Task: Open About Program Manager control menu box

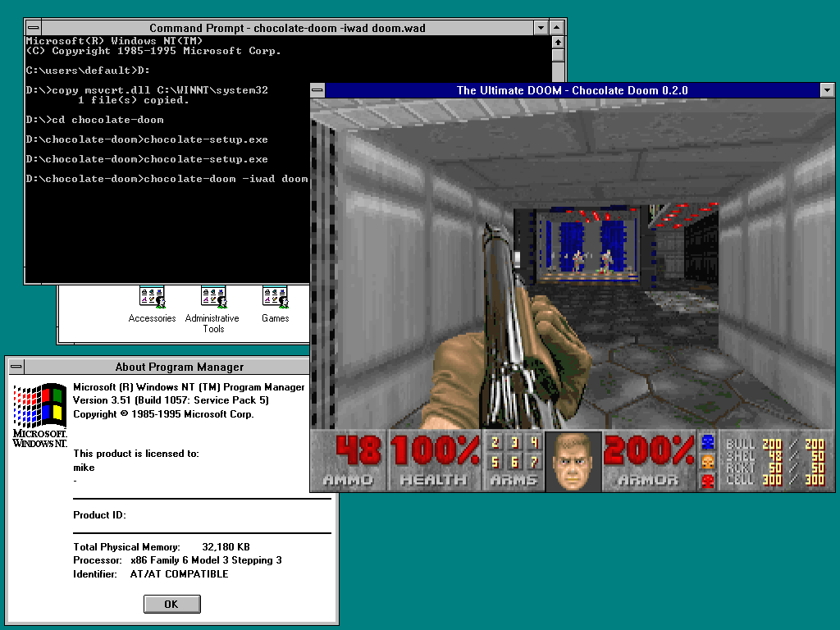Action: (16, 367)
